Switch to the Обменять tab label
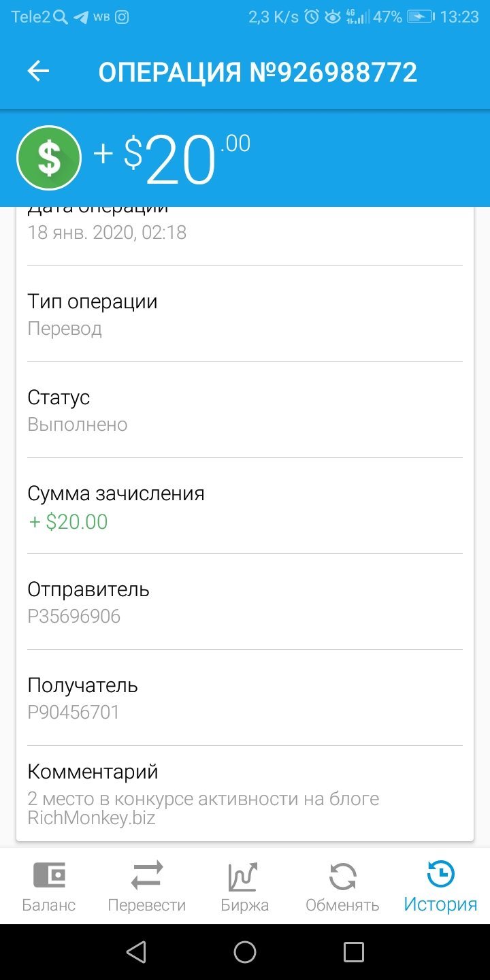 point(342,905)
